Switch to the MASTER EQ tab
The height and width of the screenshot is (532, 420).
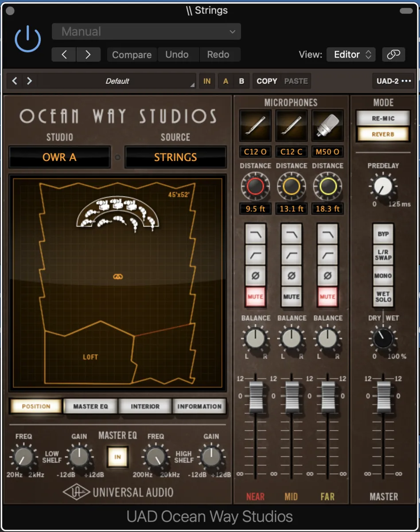tap(90, 406)
